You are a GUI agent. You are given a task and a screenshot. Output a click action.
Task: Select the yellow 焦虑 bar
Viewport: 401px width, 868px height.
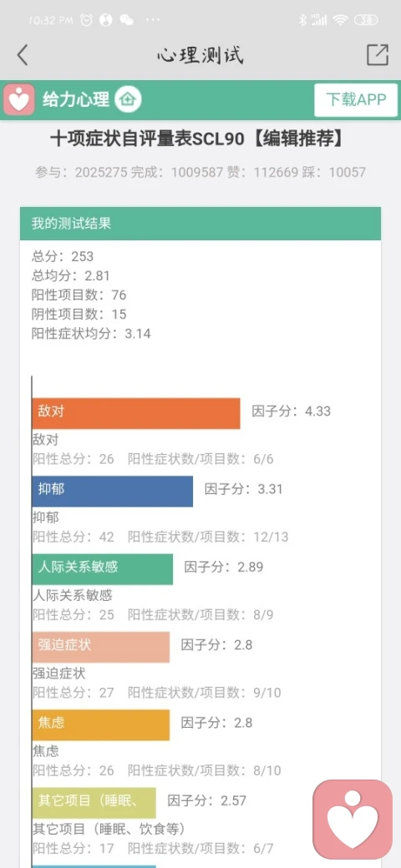(x=101, y=725)
